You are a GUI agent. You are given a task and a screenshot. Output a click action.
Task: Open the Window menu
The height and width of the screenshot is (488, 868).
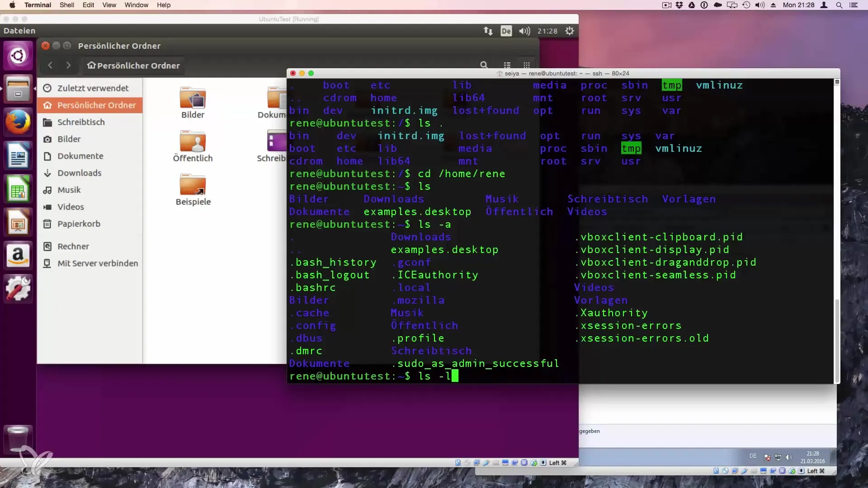136,5
